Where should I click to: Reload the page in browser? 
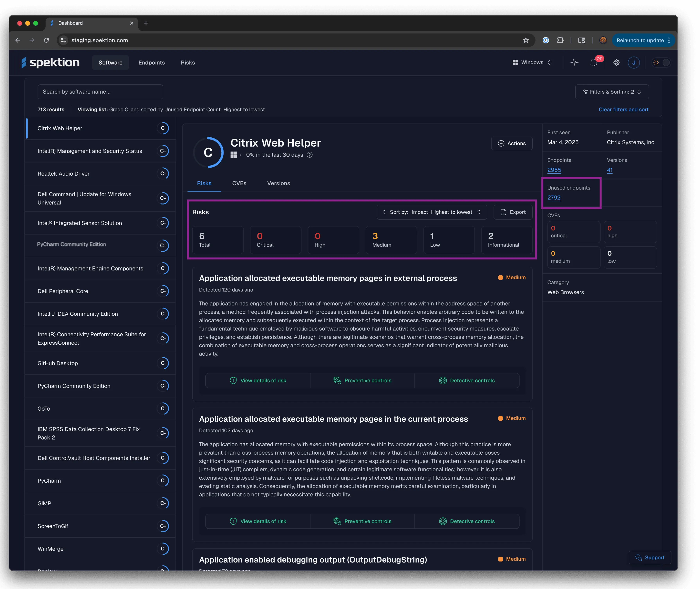point(47,40)
